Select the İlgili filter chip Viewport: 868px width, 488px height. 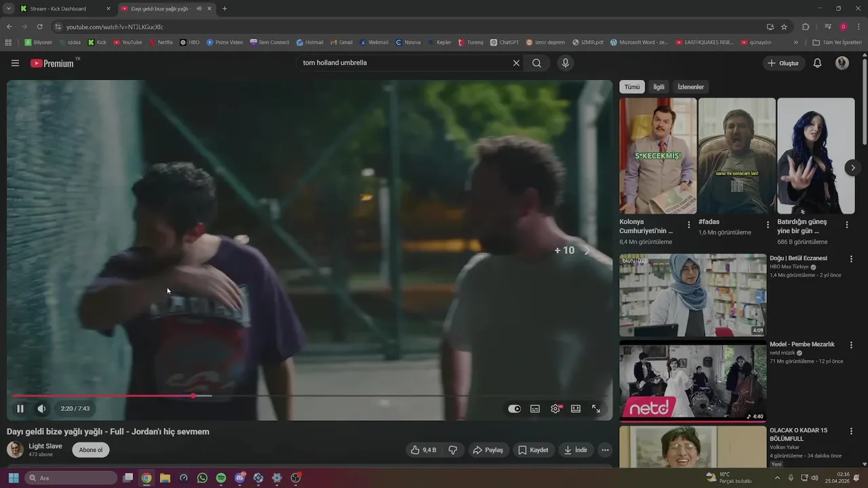coord(658,87)
